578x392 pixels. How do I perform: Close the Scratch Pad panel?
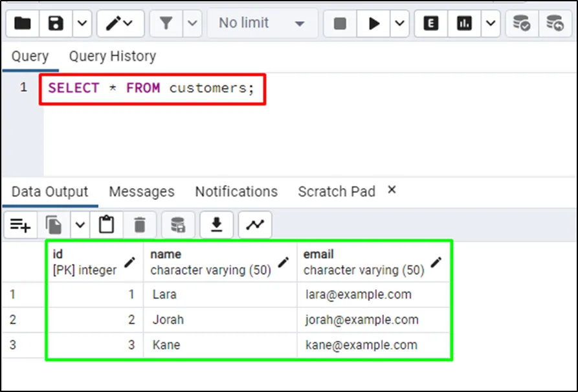point(391,190)
